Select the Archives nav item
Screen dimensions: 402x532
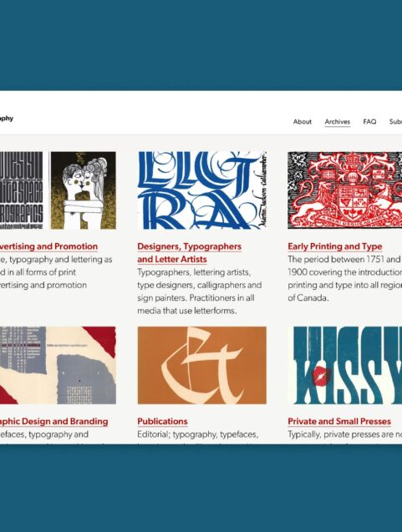(x=337, y=121)
